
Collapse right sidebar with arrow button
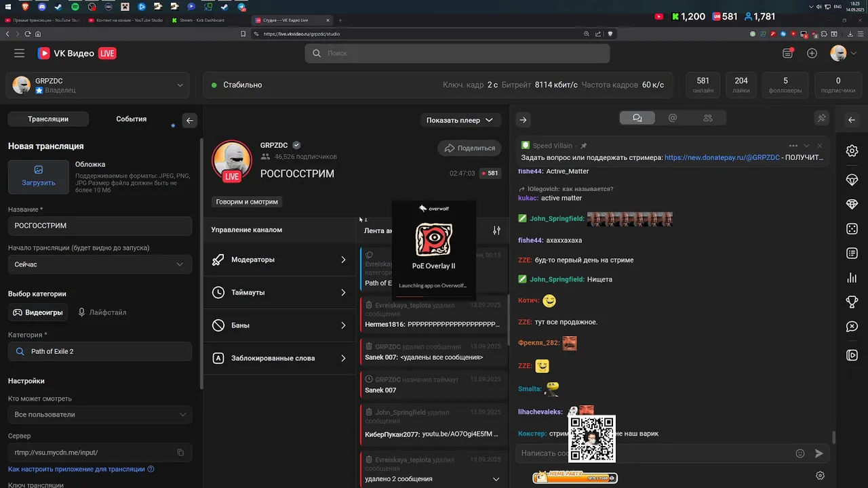852,120
